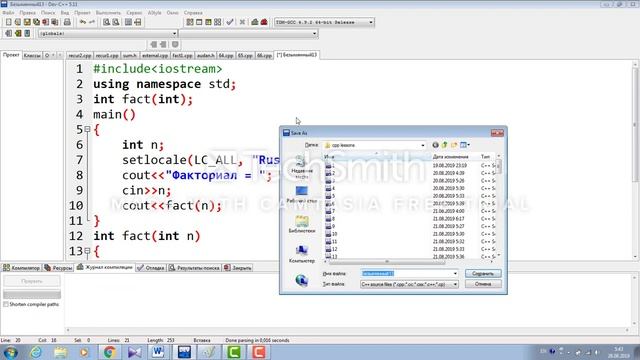The image size is (640, 360).
Task: Click the Replace toolbar icon
Action: coord(116,22)
